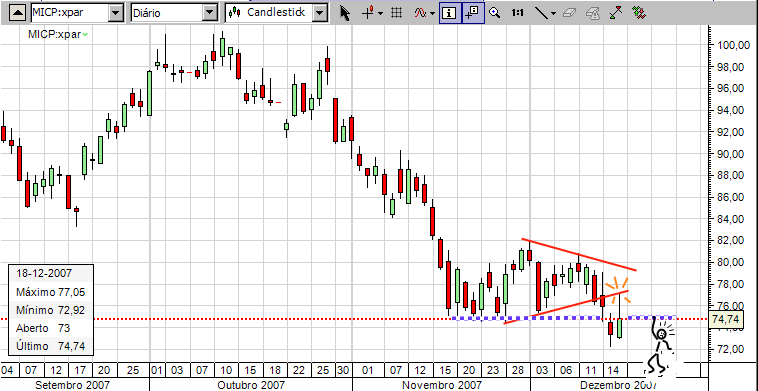The image size is (758, 391).
Task: Expand the indicators dropdown arrow
Action: coord(432,14)
